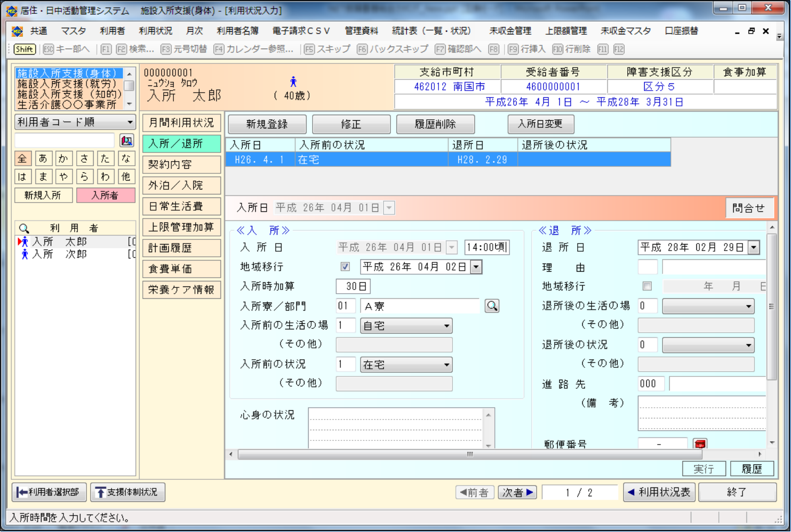Click the magnifier icon in 利用者 list header
This screenshot has height=532, width=791.
tap(24, 228)
